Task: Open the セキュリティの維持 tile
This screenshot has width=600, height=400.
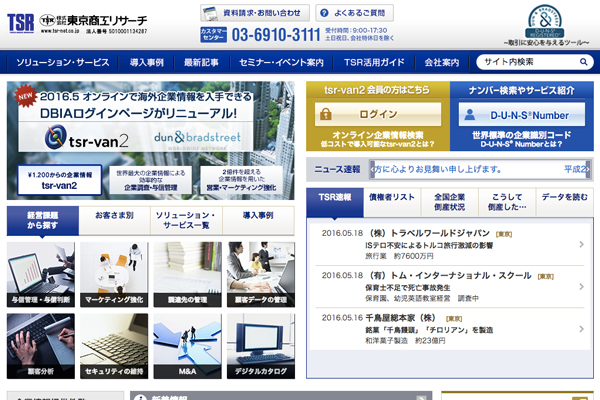Action: (x=114, y=346)
